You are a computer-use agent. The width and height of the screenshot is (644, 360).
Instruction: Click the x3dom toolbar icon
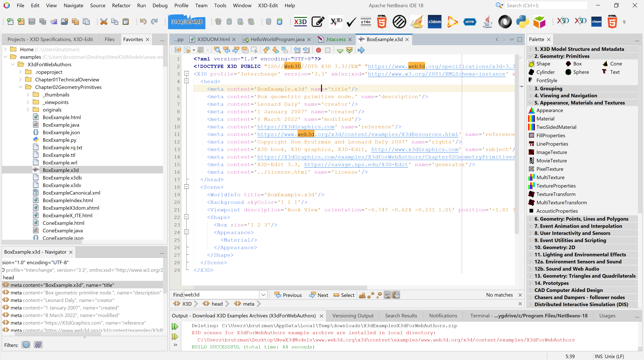point(434,22)
